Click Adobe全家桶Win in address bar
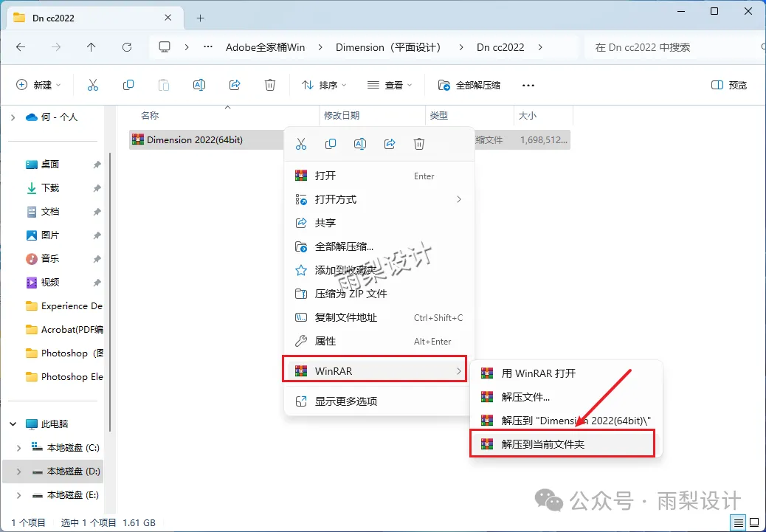Viewport: 766px width, 532px height. pyautogui.click(x=265, y=47)
